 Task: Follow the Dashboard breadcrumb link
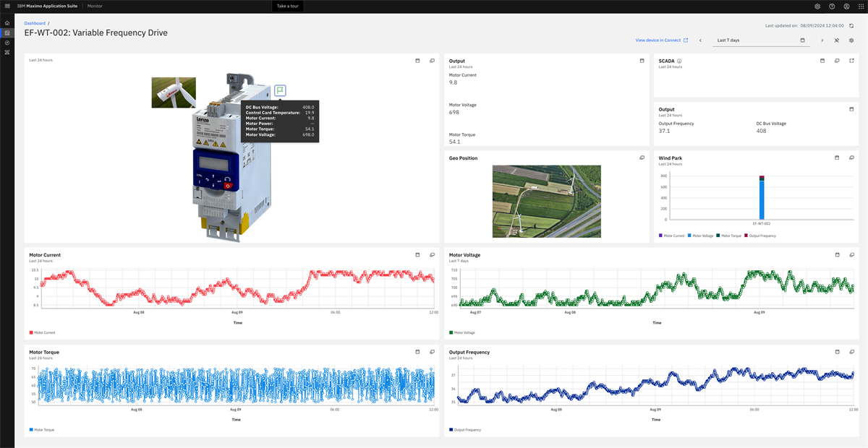click(x=35, y=23)
